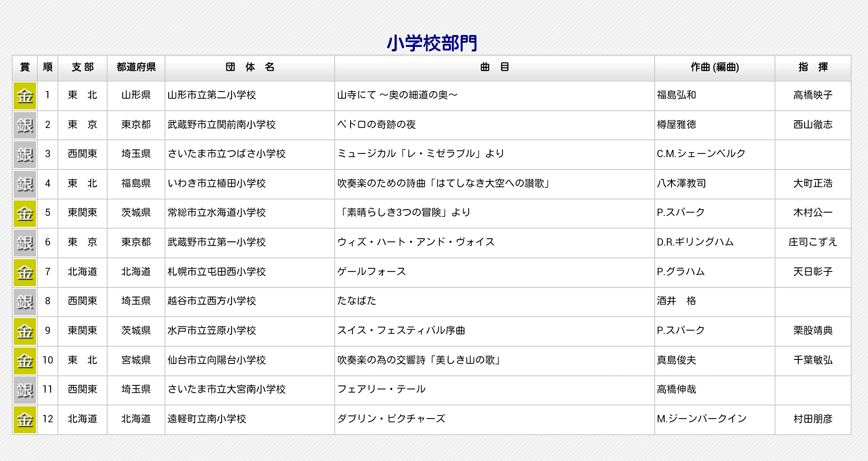Image resolution: width=868 pixels, height=461 pixels.
Task: Click the song title ゲールフォース
Action: [371, 271]
